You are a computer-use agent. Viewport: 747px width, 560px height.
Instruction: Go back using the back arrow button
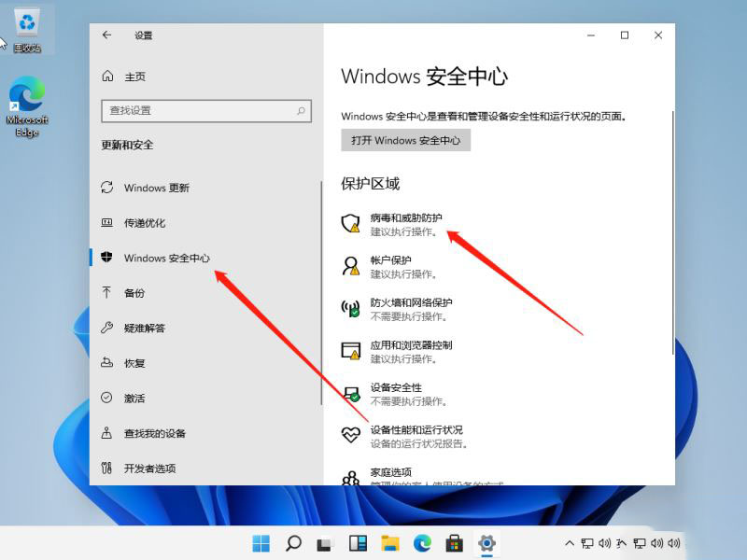point(107,35)
